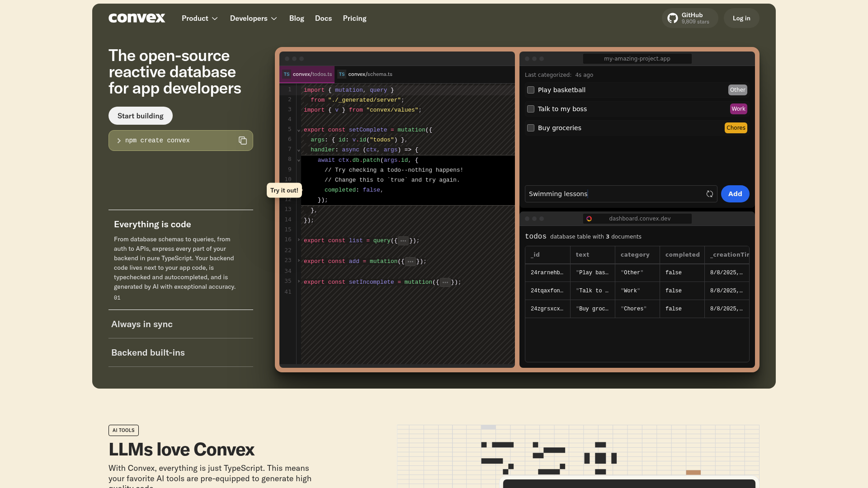Click the GitHub octocat icon in header
Screen dimensions: 868x488
point(673,18)
